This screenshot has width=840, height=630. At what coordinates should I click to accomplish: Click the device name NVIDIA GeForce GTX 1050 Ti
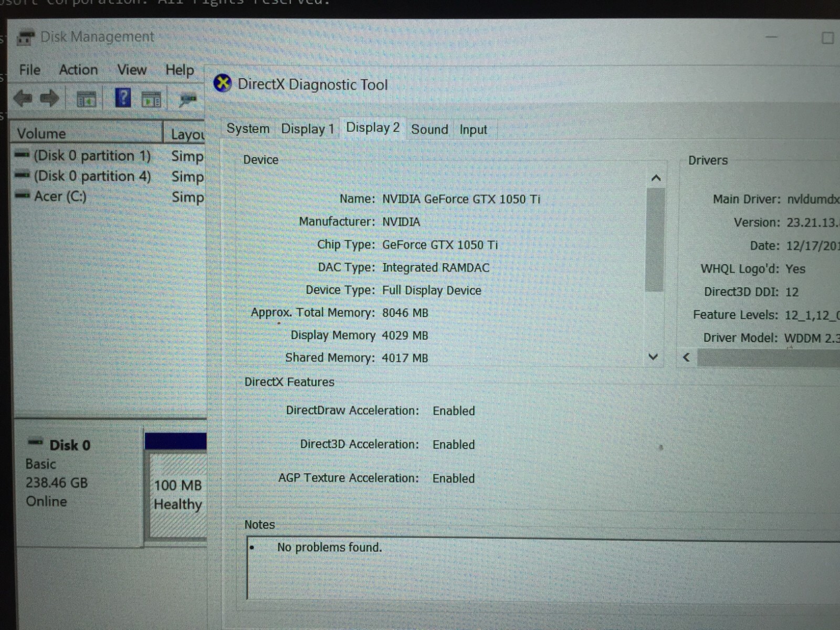pyautogui.click(x=461, y=199)
